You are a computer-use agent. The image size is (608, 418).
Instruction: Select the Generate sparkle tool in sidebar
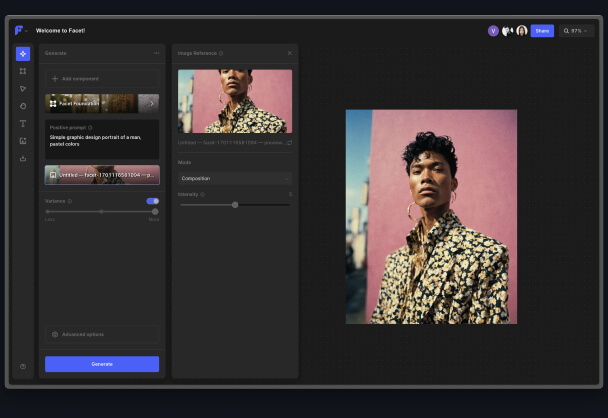click(22, 54)
